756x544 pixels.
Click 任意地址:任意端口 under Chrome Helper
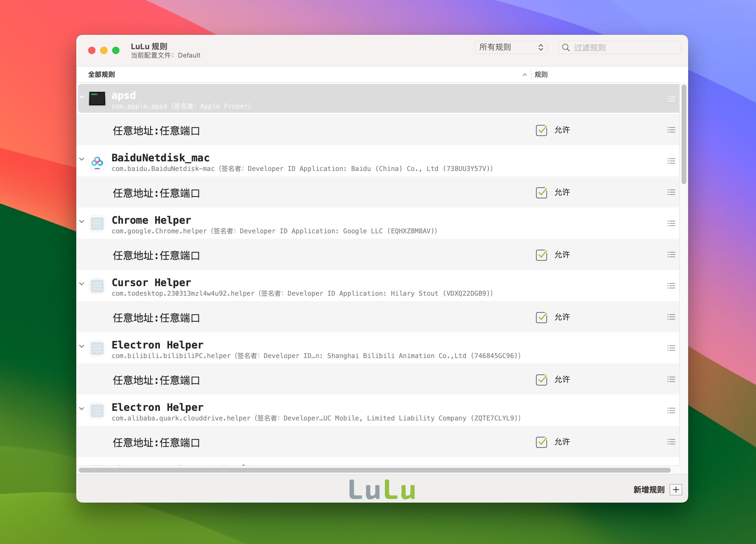[156, 255]
